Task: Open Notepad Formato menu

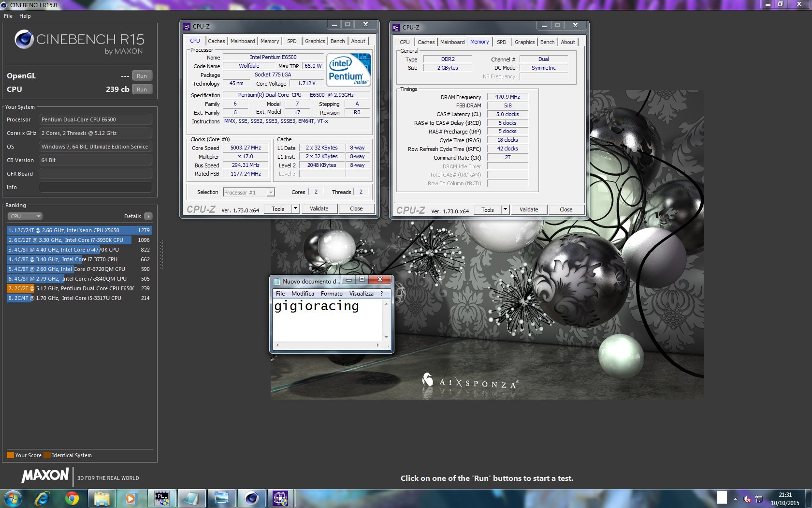Action: (x=332, y=294)
